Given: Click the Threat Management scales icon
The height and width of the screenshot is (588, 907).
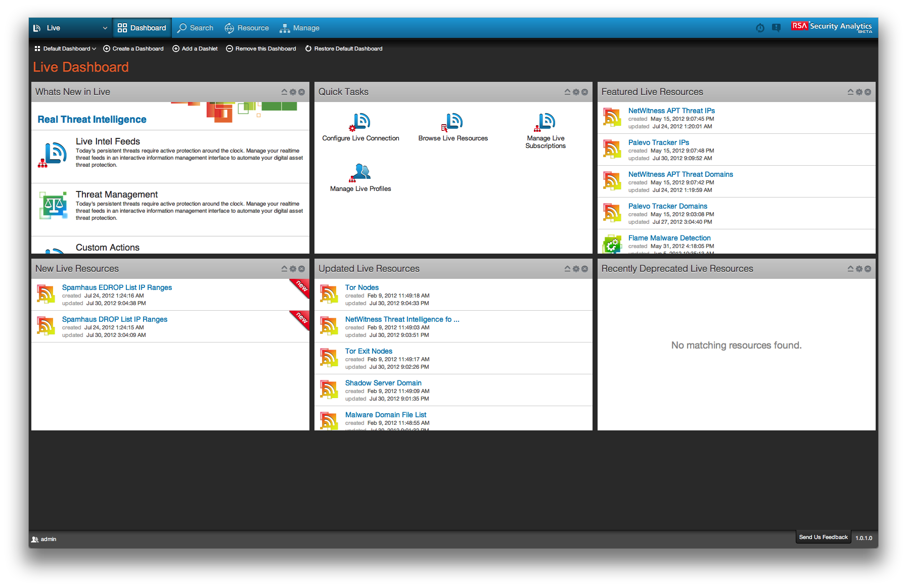Looking at the screenshot, I should coord(53,205).
